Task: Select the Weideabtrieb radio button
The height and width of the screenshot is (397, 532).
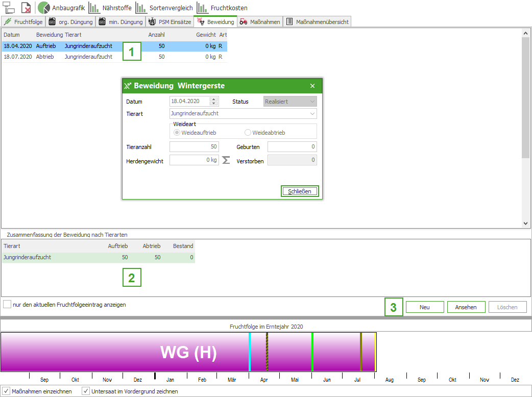Action: pos(248,133)
